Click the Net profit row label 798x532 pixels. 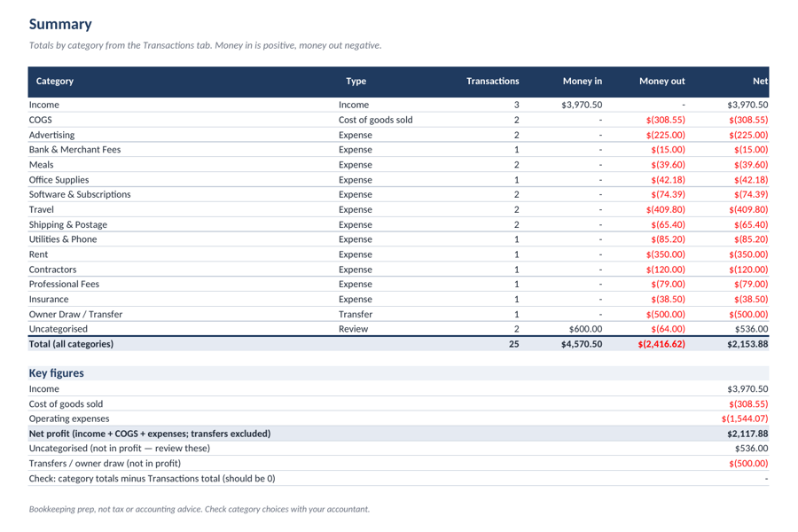(150, 434)
